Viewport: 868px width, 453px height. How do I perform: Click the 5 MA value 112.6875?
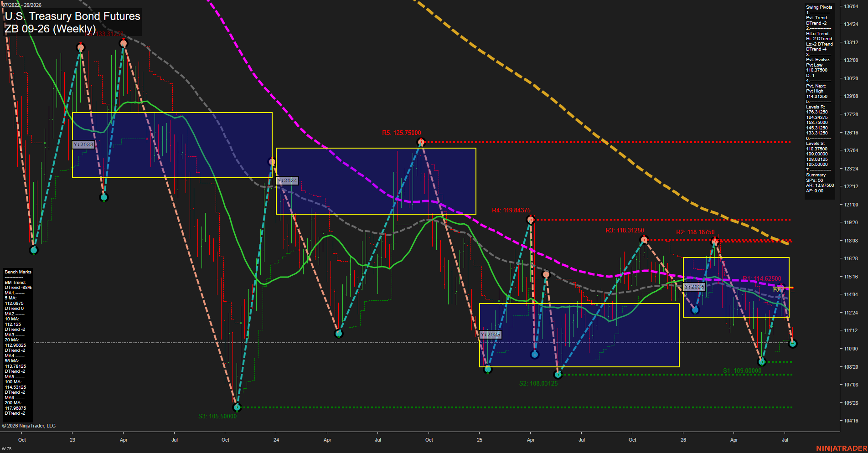14,304
